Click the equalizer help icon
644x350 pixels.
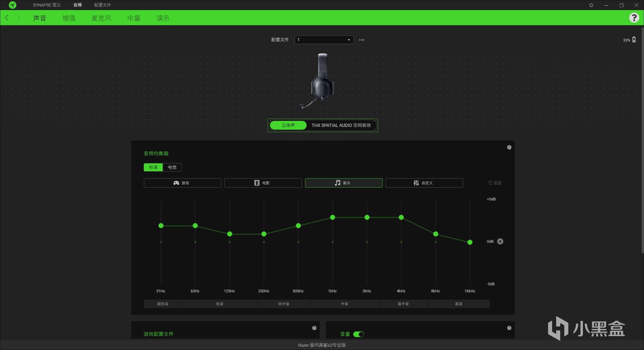[x=509, y=147]
